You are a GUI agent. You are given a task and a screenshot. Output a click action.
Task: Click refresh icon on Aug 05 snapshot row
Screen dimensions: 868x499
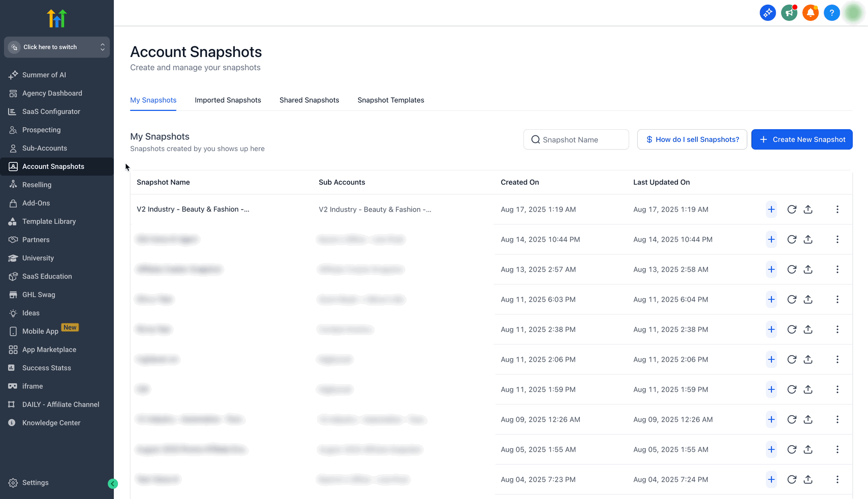tap(791, 450)
